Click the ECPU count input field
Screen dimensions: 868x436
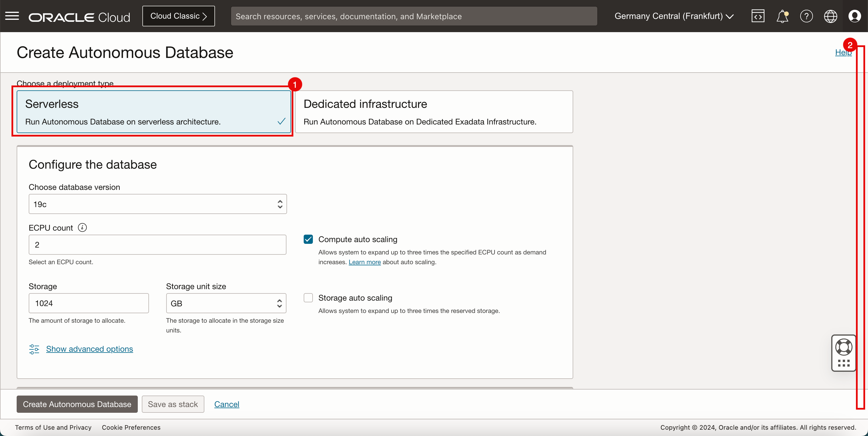click(157, 245)
